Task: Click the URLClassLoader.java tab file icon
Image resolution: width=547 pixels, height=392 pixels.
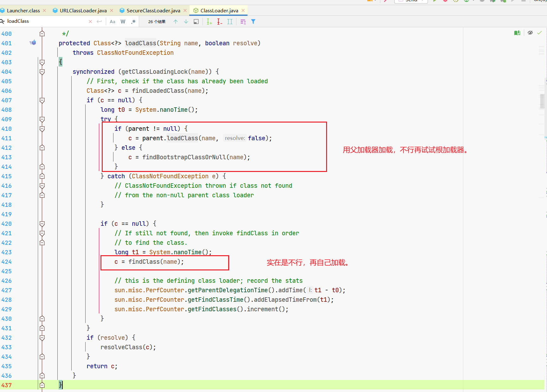Action: pos(55,10)
